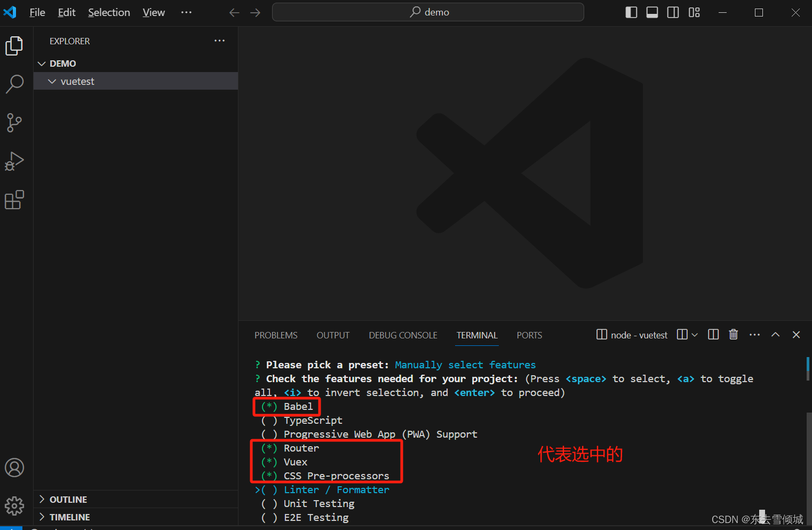
Task: Click the terminal panel split layout icon
Action: 713,335
